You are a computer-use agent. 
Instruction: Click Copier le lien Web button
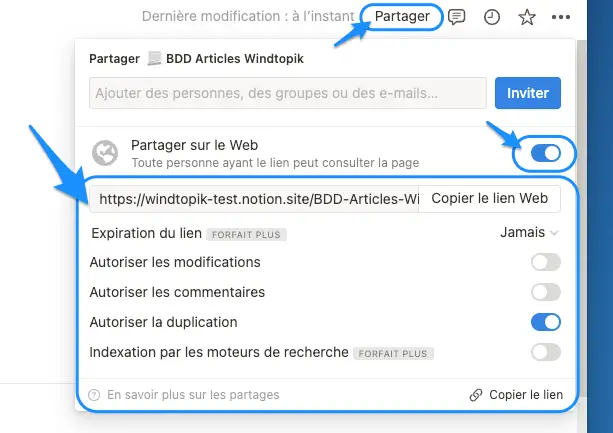(x=489, y=199)
